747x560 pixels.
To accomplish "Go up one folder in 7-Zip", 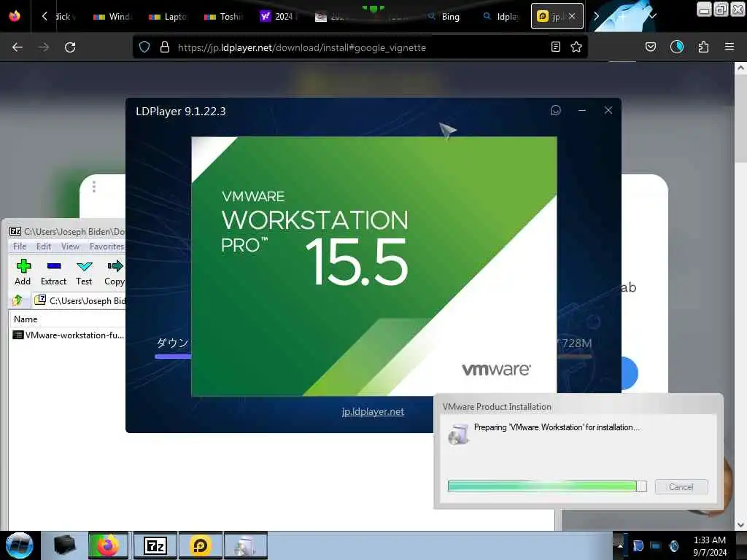I will pos(18,300).
